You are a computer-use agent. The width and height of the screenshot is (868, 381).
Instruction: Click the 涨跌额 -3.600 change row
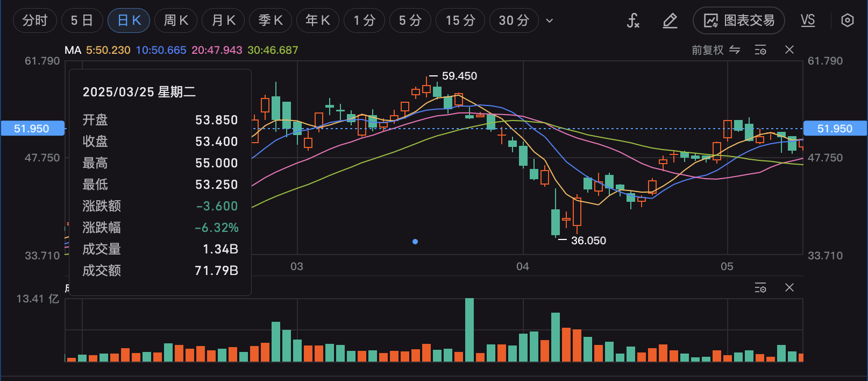(x=160, y=206)
